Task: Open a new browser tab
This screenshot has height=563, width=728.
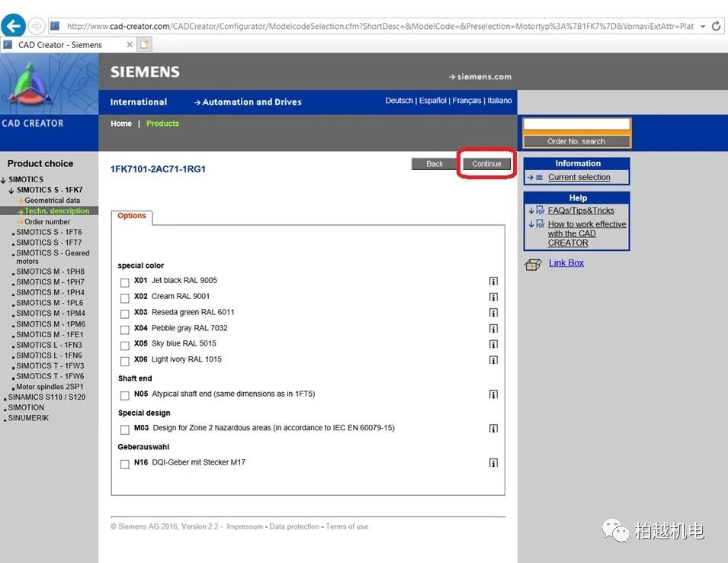Action: (144, 44)
